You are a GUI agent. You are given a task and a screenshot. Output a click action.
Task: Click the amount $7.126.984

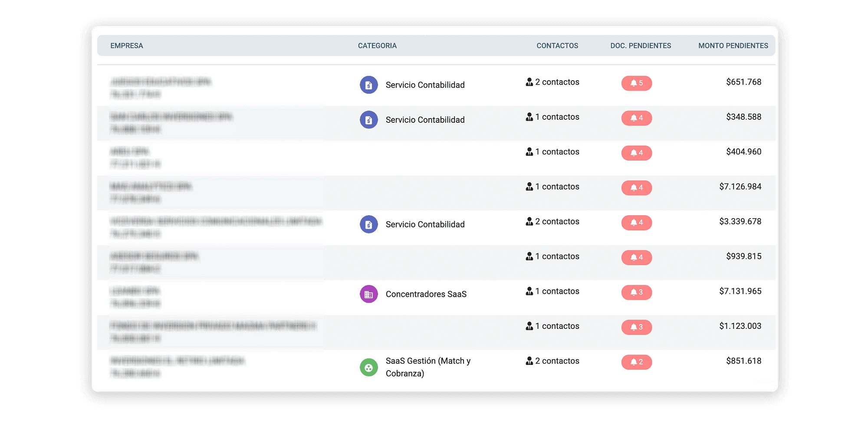pyautogui.click(x=740, y=187)
